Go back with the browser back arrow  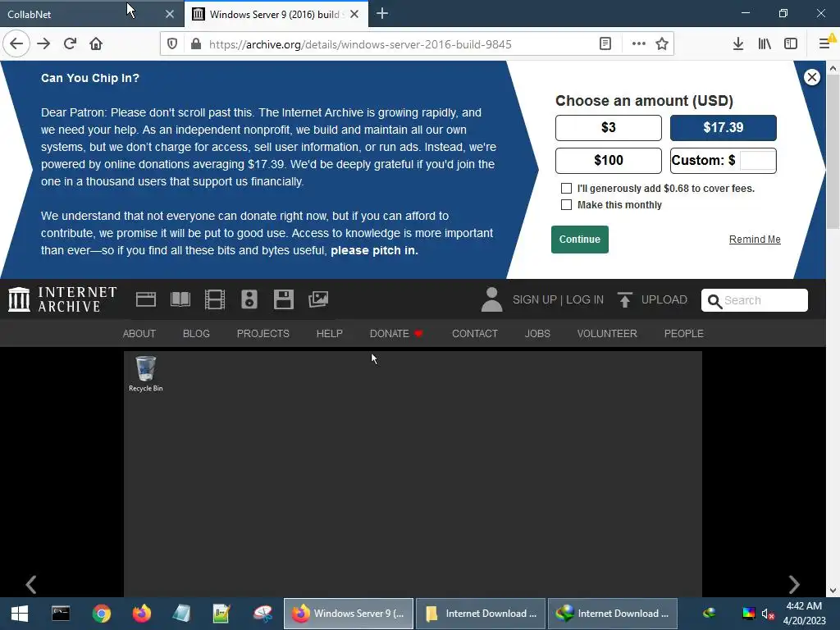(16, 44)
